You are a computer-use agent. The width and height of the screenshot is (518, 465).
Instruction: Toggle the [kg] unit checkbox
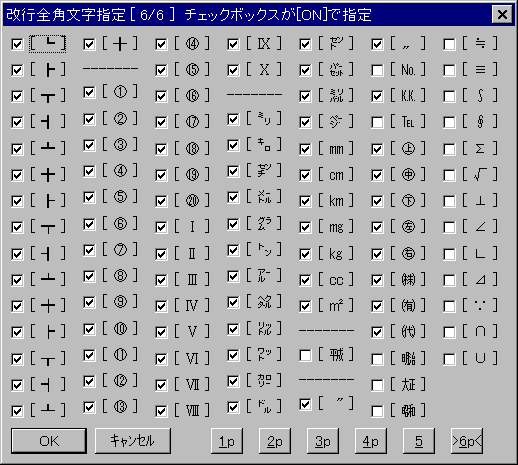305,254
